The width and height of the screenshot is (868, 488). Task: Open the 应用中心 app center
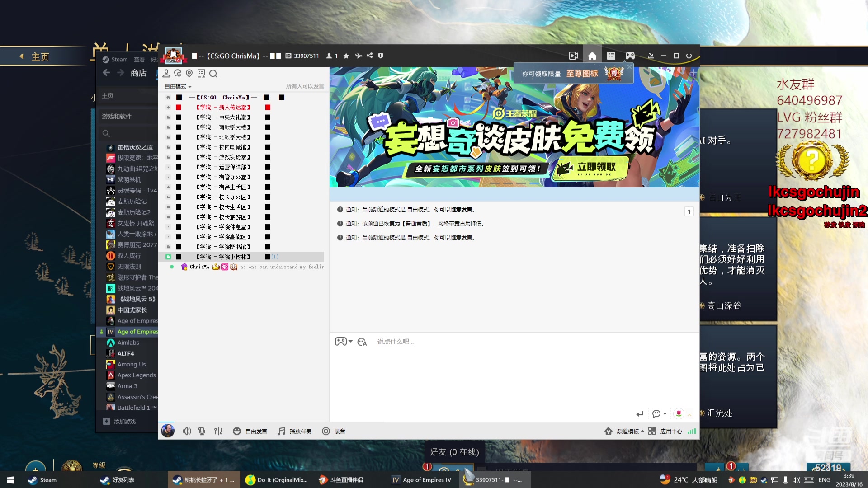(665, 431)
